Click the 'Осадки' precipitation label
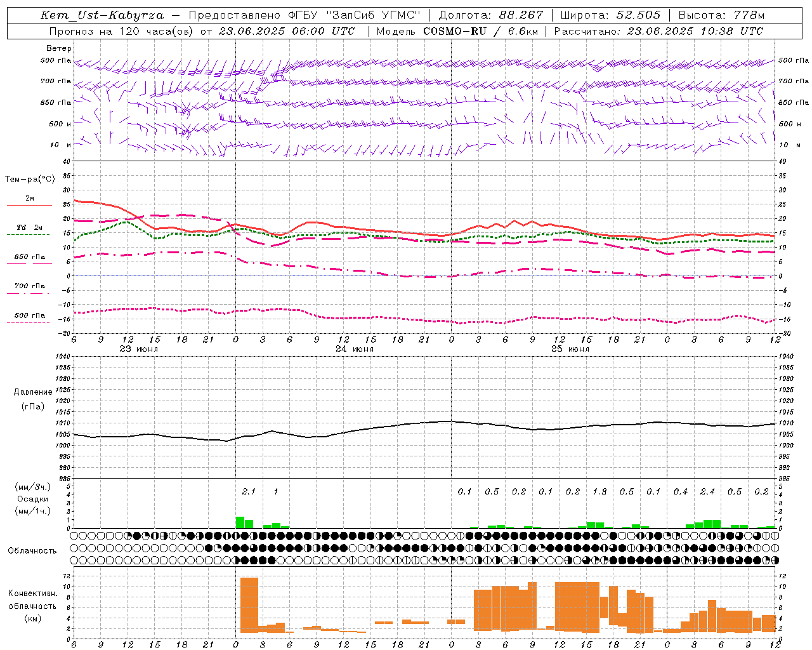812x650 pixels. click(33, 499)
